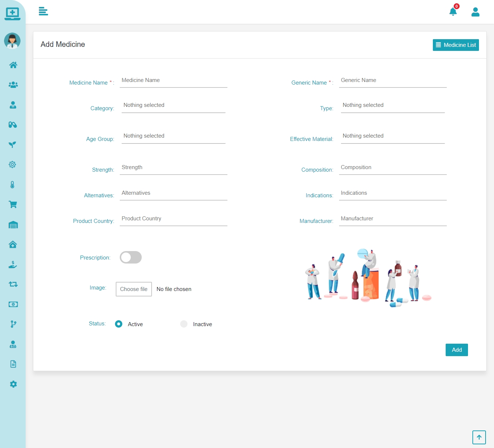Viewport: 494px width, 448px height.
Task: Open the customers group icon in the sidebar
Action: point(13,85)
